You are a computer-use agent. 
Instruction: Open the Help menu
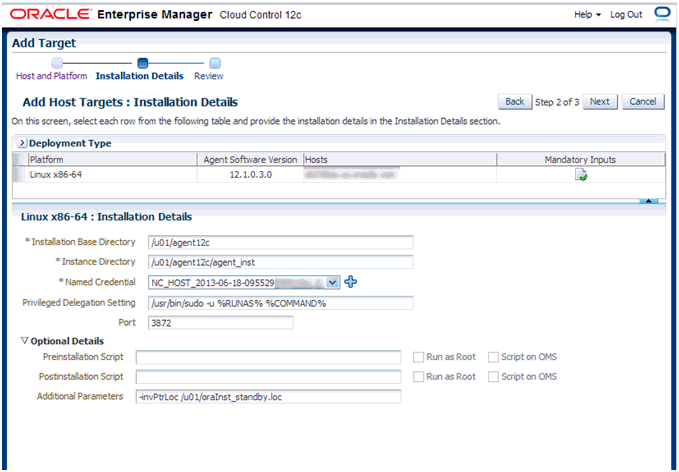(587, 15)
